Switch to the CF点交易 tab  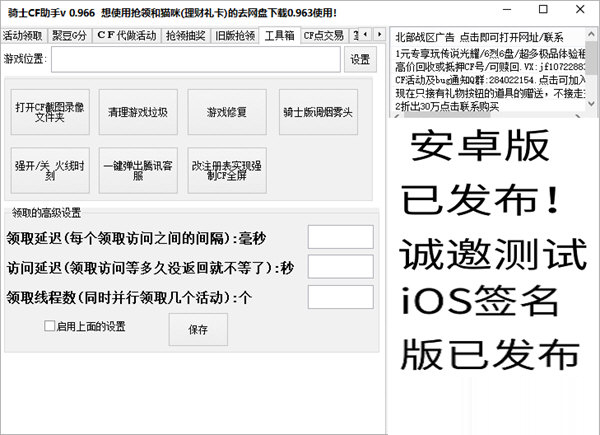[x=324, y=36]
